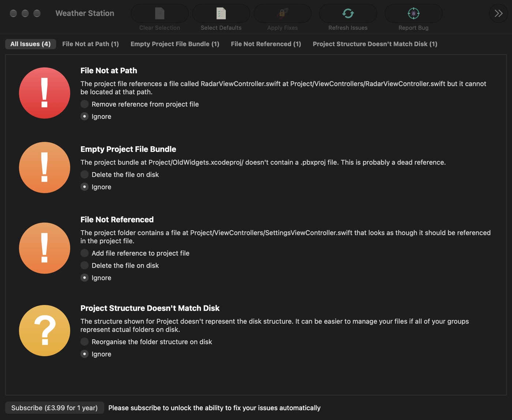Click the 'Please subscribe to unlock' message
This screenshot has height=420, width=512.
[x=214, y=408]
